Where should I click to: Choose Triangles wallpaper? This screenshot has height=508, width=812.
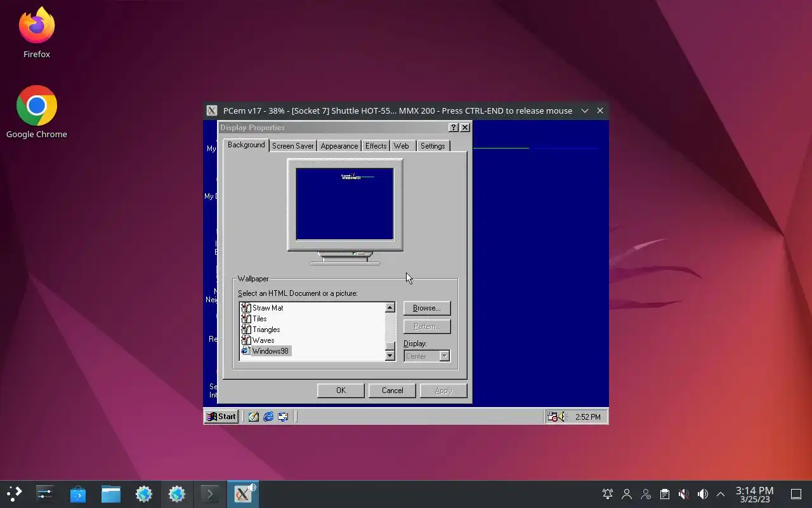266,330
